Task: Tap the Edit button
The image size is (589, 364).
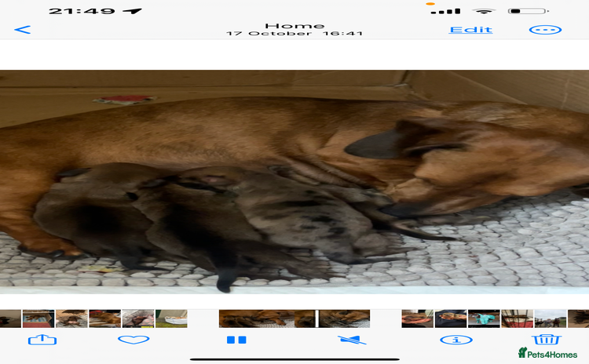Action: (x=470, y=30)
